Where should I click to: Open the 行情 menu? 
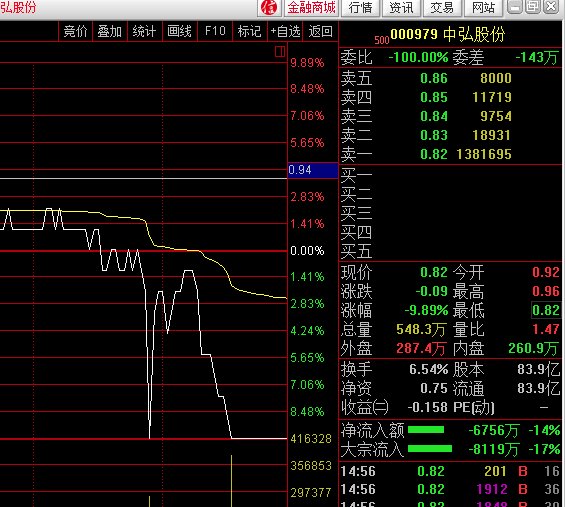pos(360,7)
